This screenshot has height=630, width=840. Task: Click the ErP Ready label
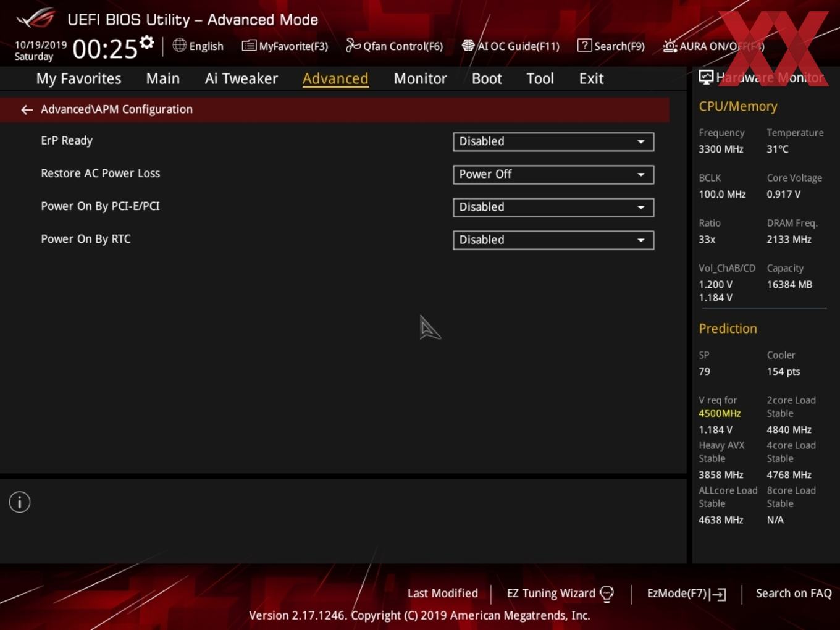coord(67,141)
